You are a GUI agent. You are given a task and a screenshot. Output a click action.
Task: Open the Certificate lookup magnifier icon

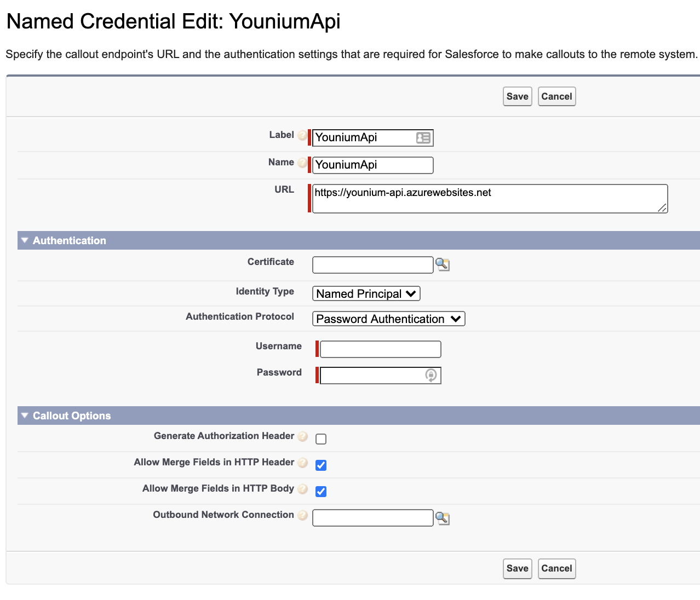443,265
